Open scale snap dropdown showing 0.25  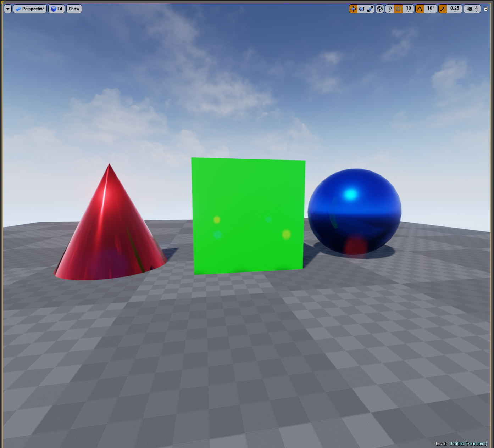pos(455,9)
